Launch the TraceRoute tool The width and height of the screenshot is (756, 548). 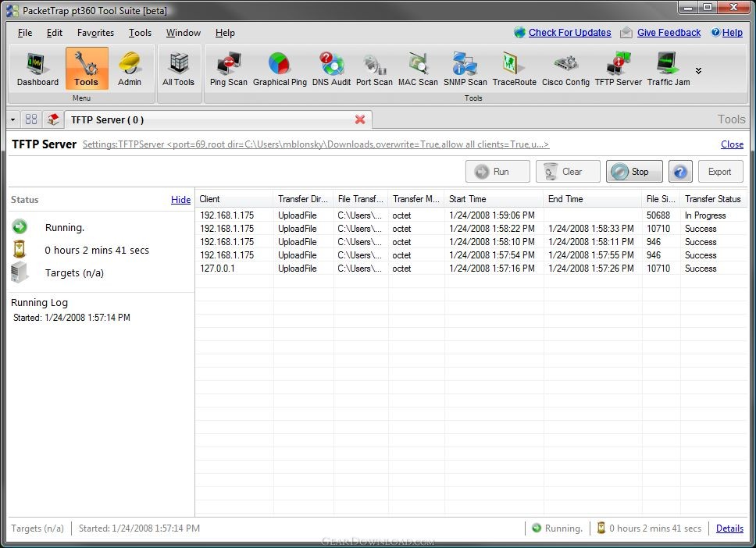point(514,69)
